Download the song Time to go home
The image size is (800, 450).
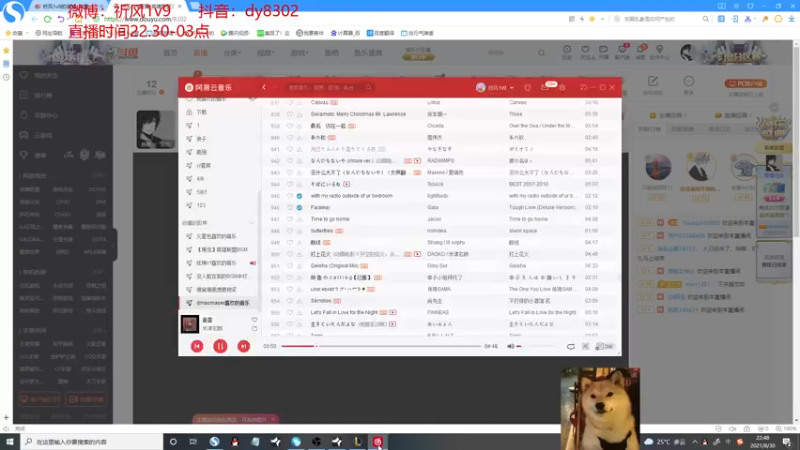tap(299, 219)
